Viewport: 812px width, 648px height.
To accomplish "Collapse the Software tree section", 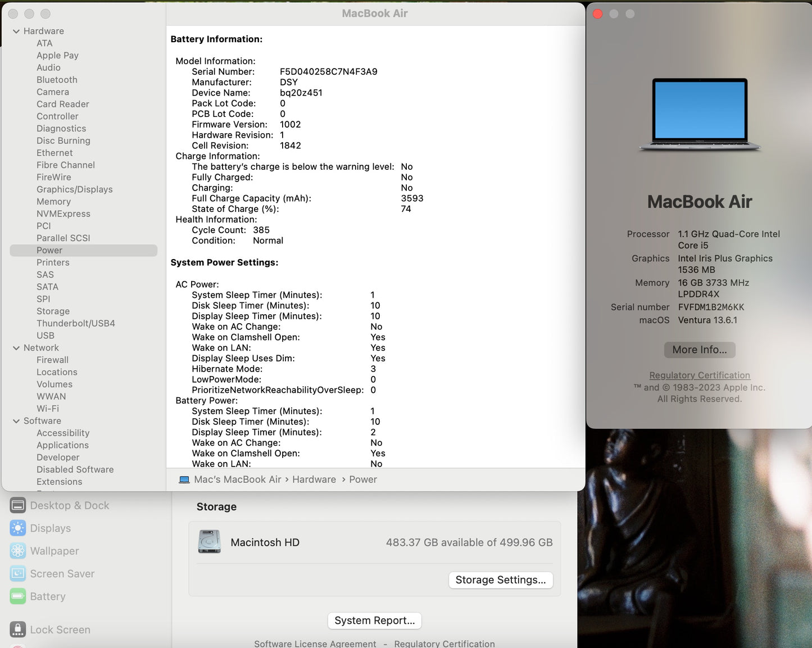I will (x=16, y=421).
